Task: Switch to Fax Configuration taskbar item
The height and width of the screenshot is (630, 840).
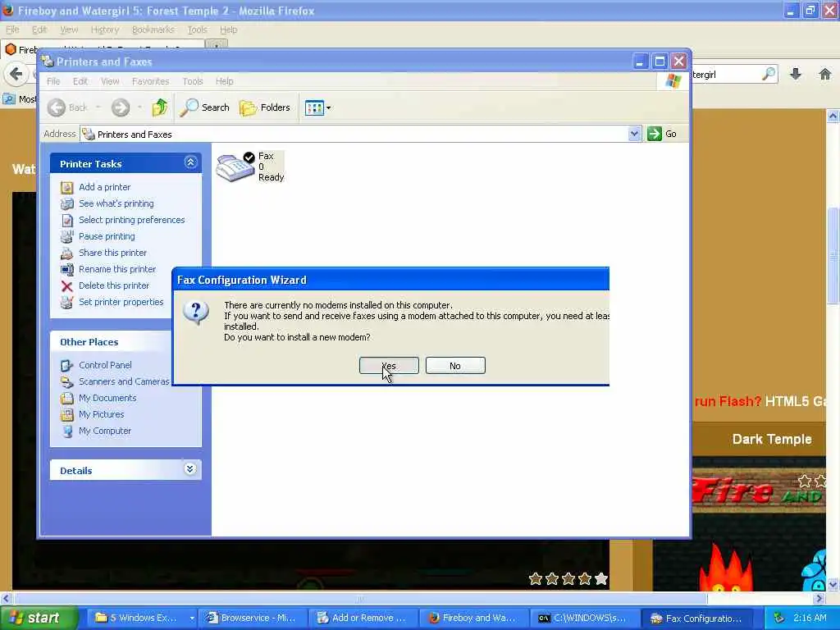Action: pyautogui.click(x=696, y=618)
